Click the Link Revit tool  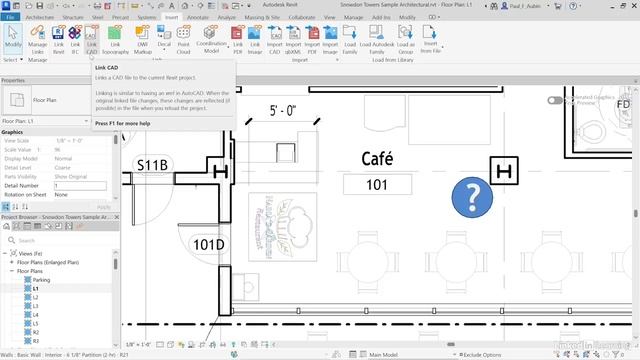[x=59, y=40]
